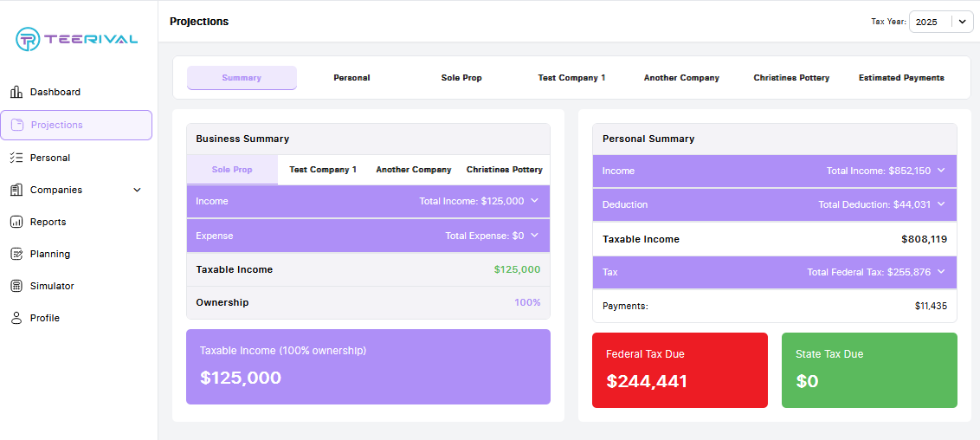Screen dimensions: 980x440
Task: Expand the Total Deduction row chevron
Action: [x=941, y=204]
